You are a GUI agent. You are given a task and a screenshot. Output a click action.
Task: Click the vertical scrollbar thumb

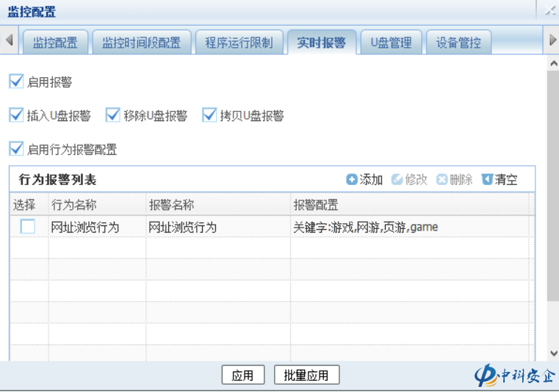[553, 187]
